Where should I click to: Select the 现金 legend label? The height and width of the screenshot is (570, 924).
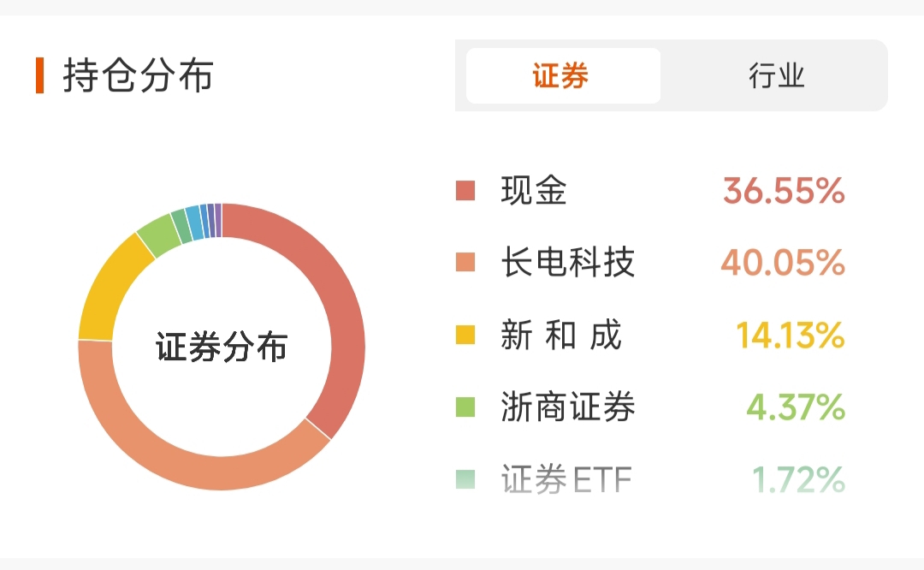coord(534,191)
